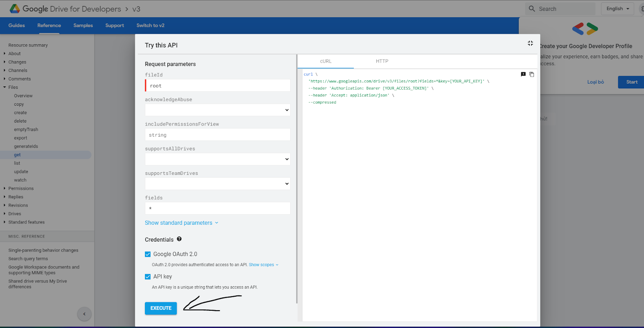The image size is (644, 328).
Task: Open Resource summary in sidebar
Action: (x=28, y=45)
